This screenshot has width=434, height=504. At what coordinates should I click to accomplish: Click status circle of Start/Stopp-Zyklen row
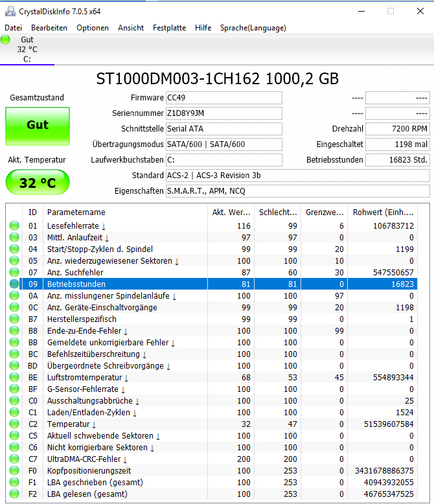tap(14, 249)
